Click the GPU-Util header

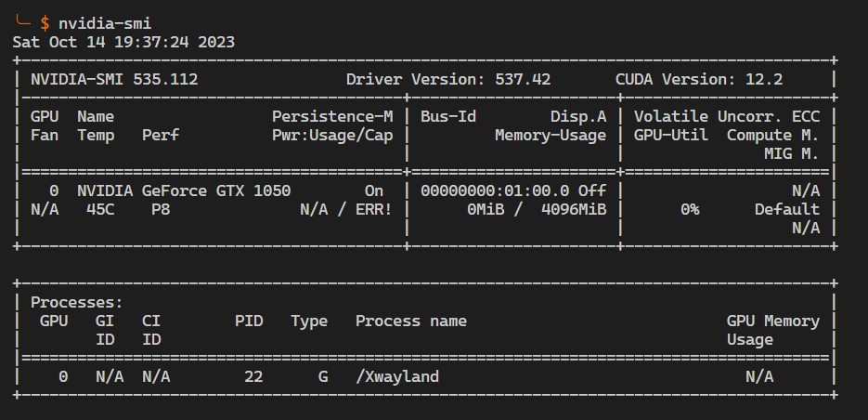[x=671, y=135]
